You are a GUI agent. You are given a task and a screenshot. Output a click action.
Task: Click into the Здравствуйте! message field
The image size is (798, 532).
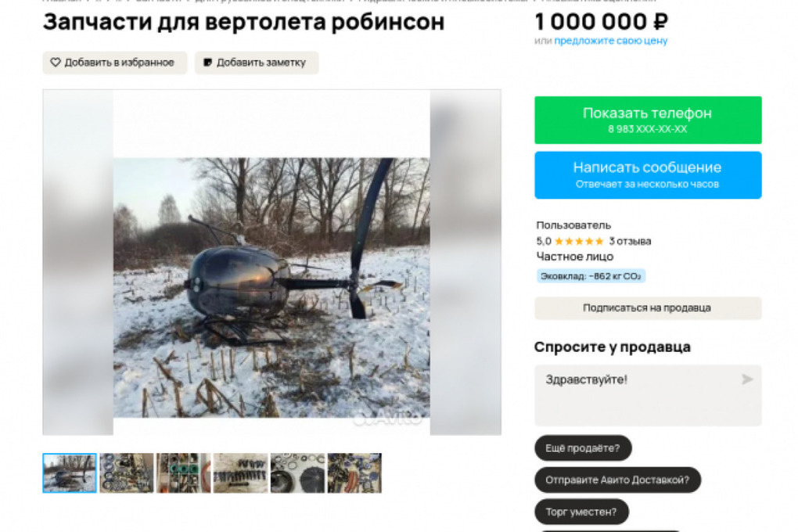(x=648, y=396)
